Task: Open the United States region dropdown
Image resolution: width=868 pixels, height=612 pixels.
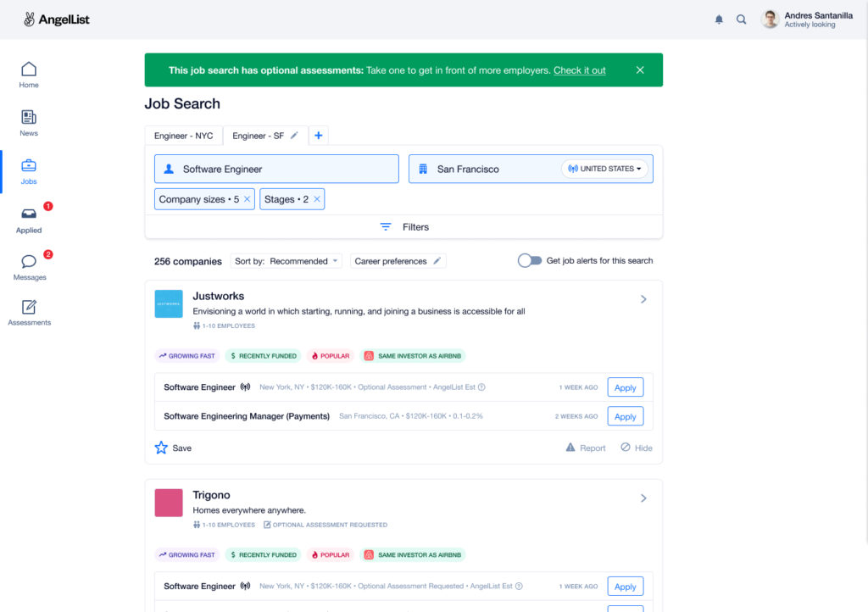Action: pyautogui.click(x=604, y=169)
